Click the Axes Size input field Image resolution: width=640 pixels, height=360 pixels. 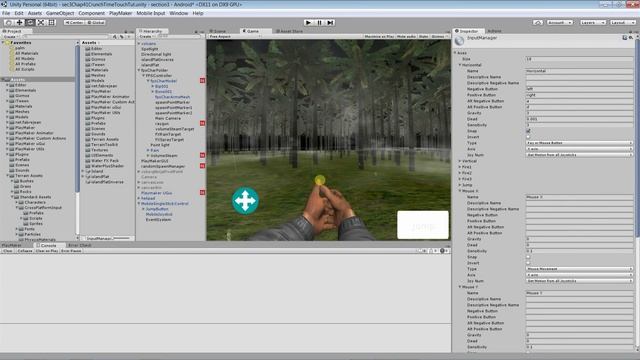579,59
